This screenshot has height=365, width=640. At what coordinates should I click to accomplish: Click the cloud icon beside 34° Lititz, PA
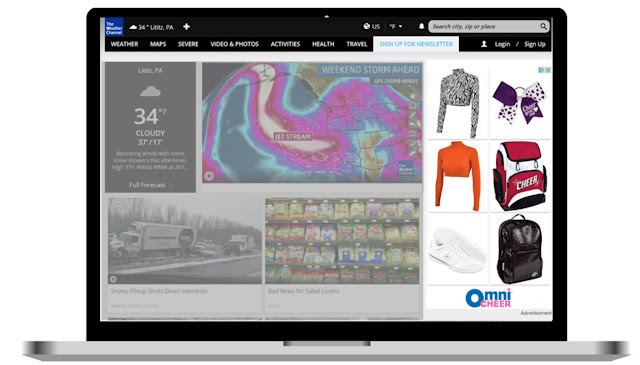[x=133, y=27]
